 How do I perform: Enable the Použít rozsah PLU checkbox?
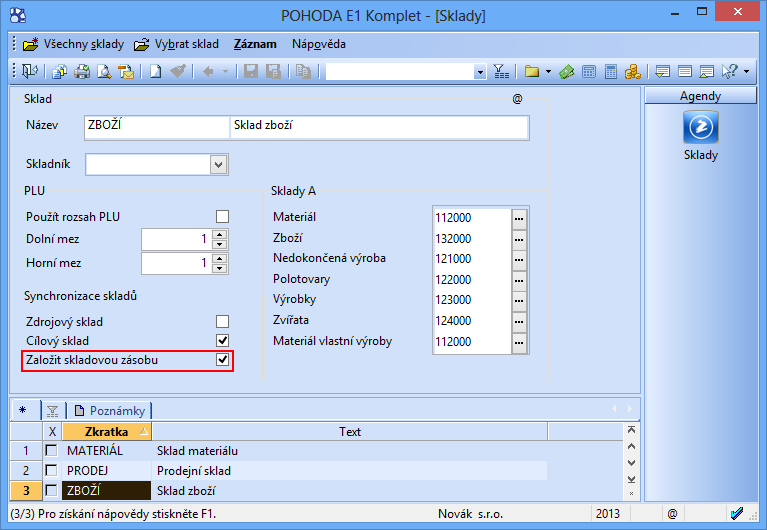click(x=223, y=216)
